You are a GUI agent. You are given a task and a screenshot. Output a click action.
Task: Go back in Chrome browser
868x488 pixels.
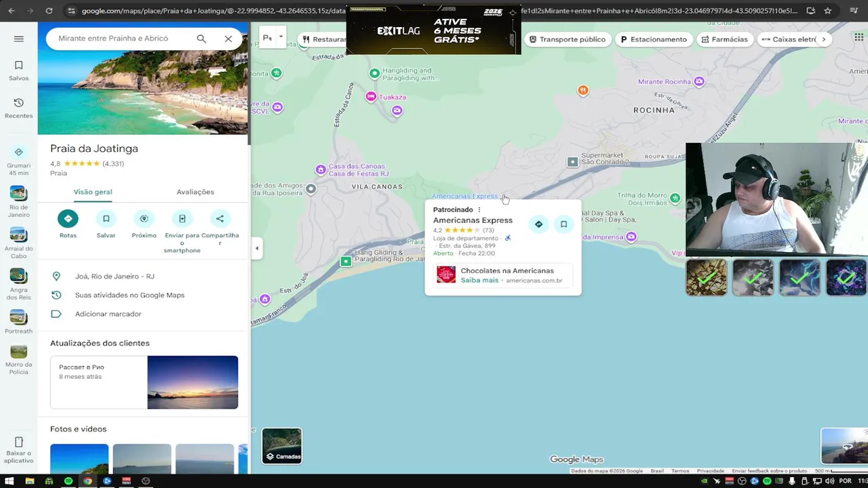click(12, 11)
